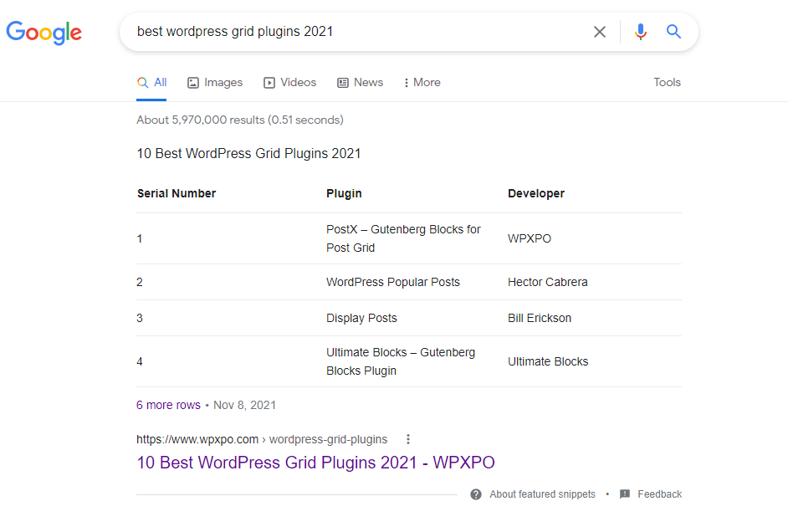This screenshot has height=532, width=788.
Task: Click the wpxpo.com URL breadcrumb
Action: pos(262,439)
